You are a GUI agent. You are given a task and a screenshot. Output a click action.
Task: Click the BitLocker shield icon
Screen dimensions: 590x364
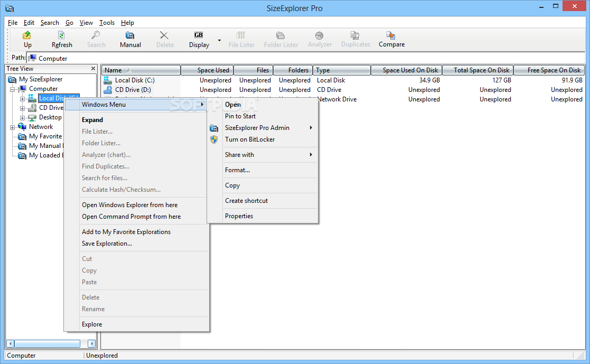[214, 139]
